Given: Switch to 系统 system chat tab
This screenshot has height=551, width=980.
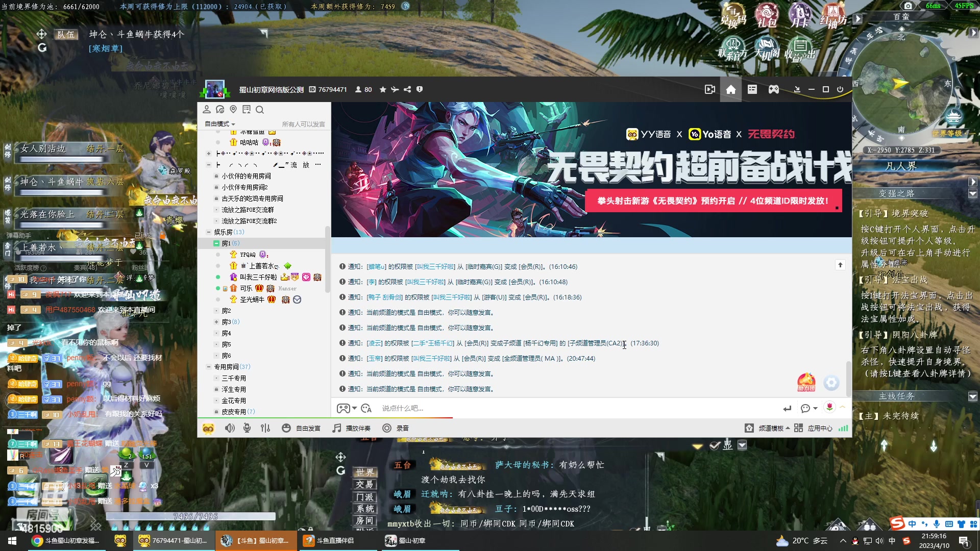Looking at the screenshot, I should coord(365,509).
